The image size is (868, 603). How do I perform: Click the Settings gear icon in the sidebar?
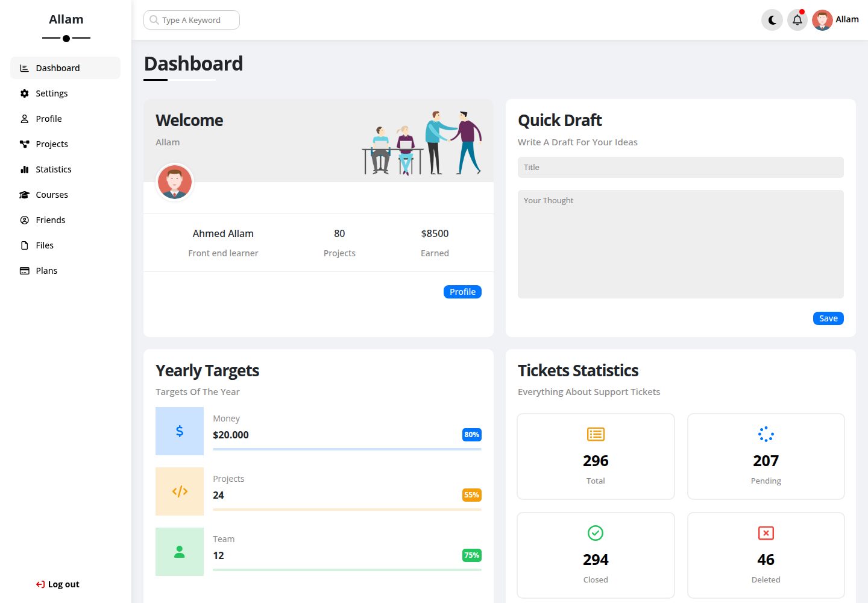point(25,93)
